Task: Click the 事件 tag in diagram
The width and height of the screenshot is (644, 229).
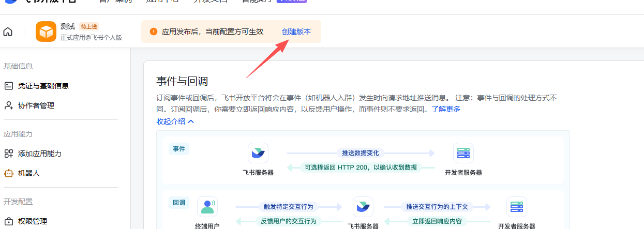Action: (179, 149)
